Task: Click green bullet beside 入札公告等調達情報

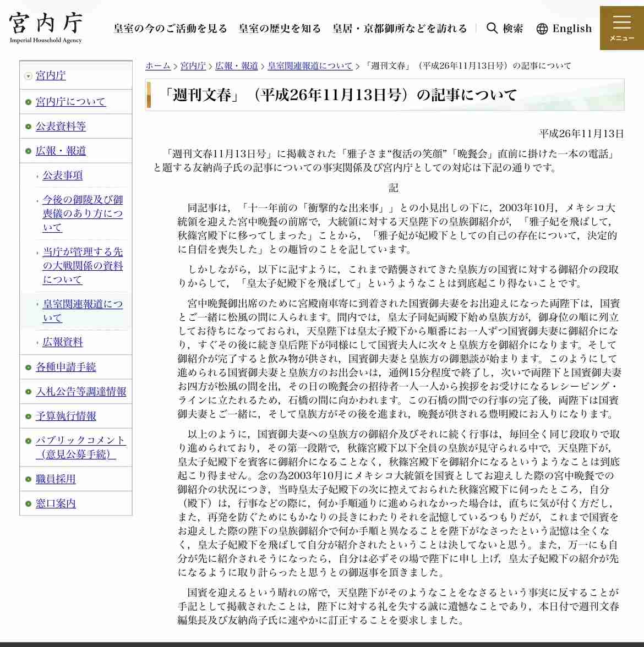Action: pos(28,392)
